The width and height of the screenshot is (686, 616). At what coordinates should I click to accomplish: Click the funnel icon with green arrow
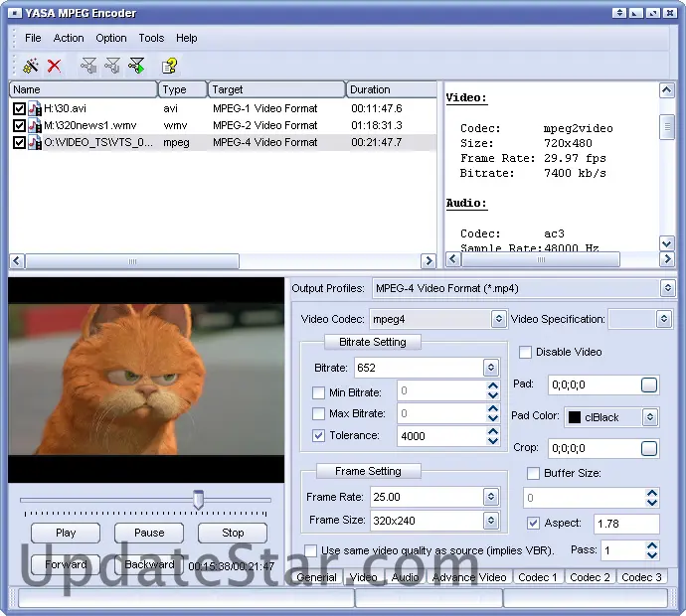(x=136, y=66)
